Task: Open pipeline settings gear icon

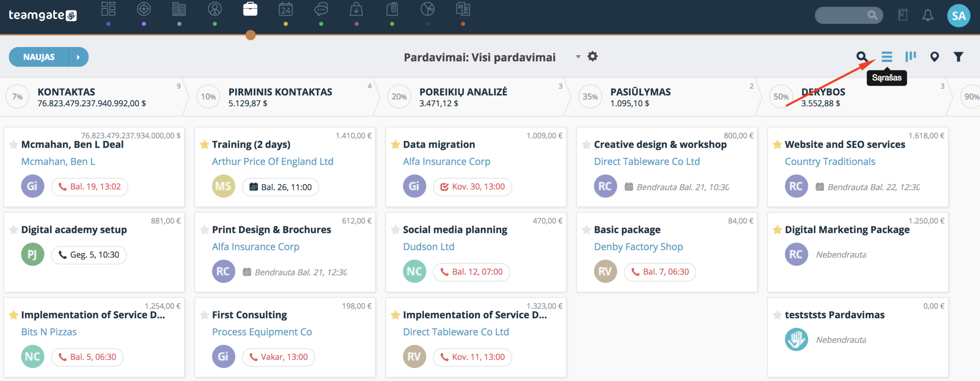Action: (593, 56)
